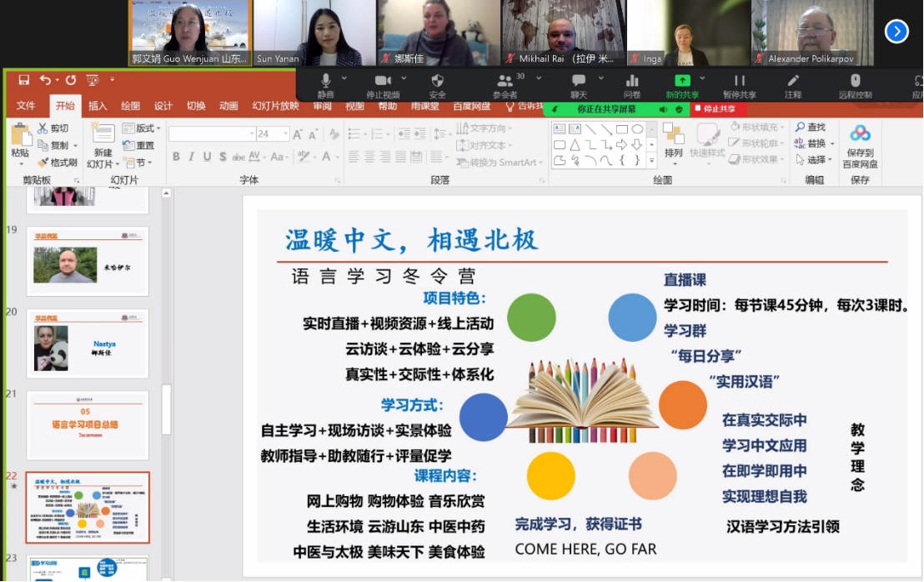Toggle numbered list
This screenshot has height=582, width=924.
(377, 133)
